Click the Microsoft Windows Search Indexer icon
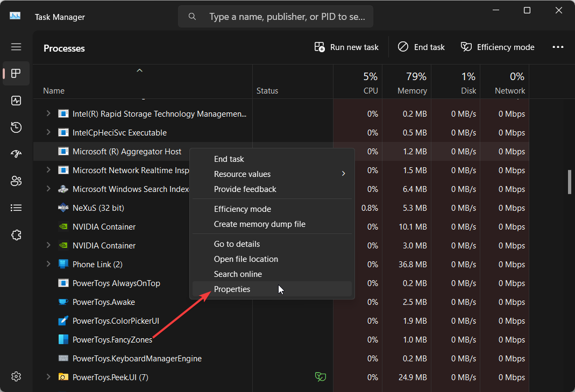Viewport: 575px width, 392px height. point(63,189)
